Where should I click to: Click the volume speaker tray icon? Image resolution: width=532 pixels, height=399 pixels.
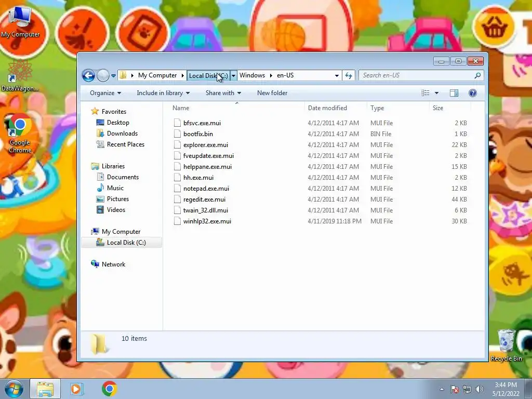point(479,389)
